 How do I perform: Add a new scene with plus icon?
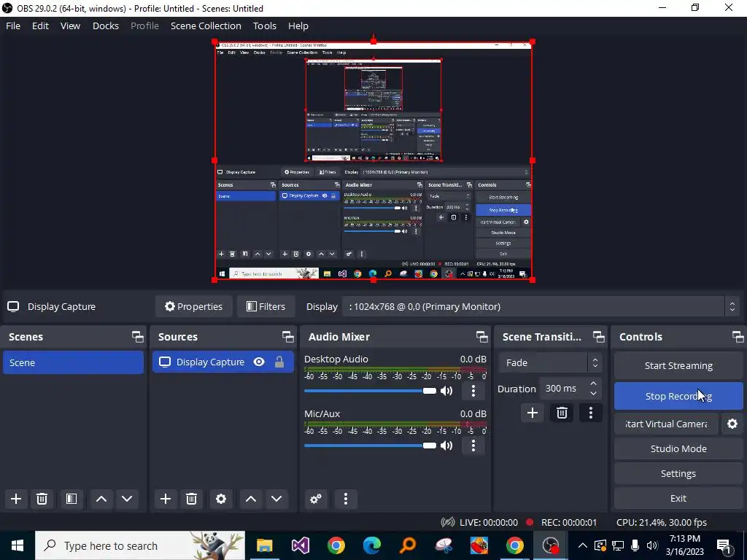[16, 499]
